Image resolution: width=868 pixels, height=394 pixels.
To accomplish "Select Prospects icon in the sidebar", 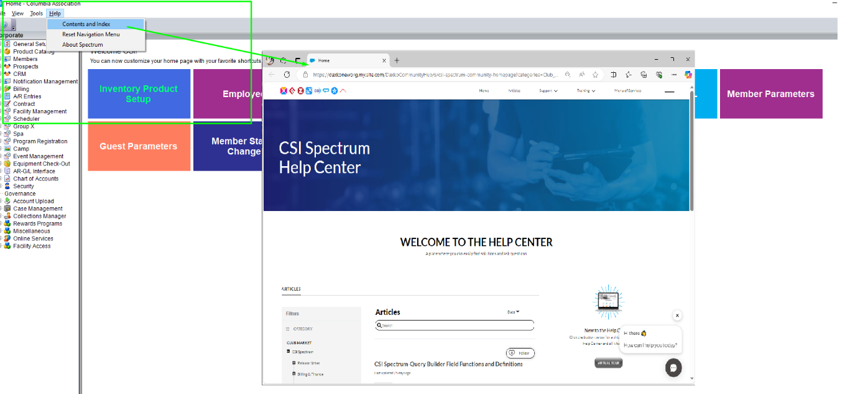I will click(x=7, y=67).
